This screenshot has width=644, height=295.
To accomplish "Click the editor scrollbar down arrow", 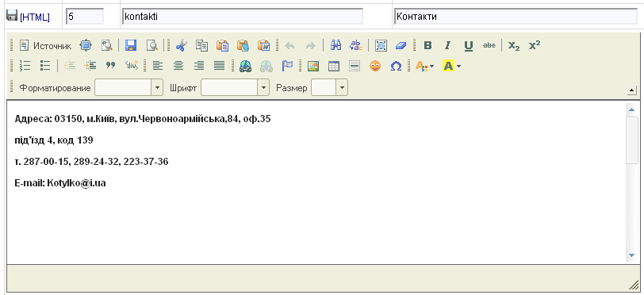I will click(x=631, y=255).
